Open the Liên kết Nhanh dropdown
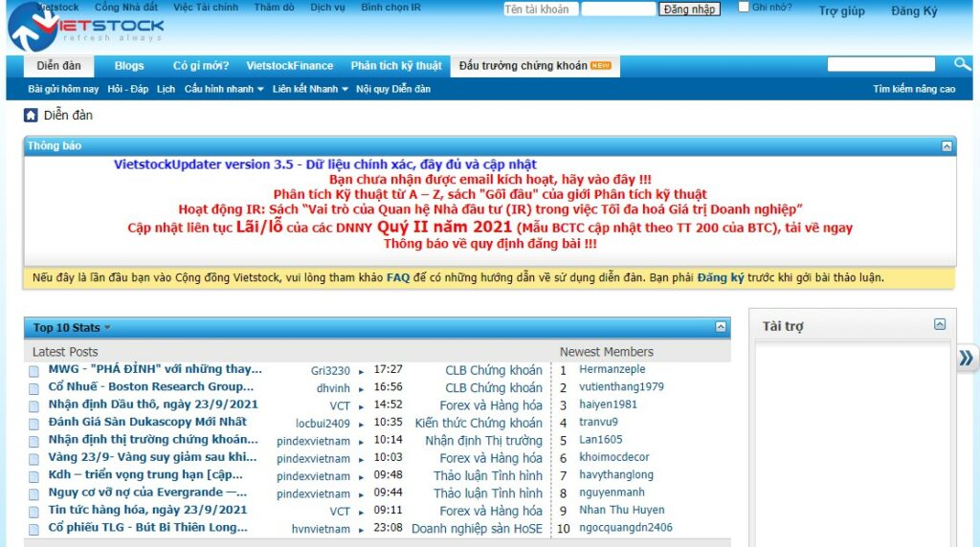Viewport: 980px width, 547px height. [x=310, y=89]
